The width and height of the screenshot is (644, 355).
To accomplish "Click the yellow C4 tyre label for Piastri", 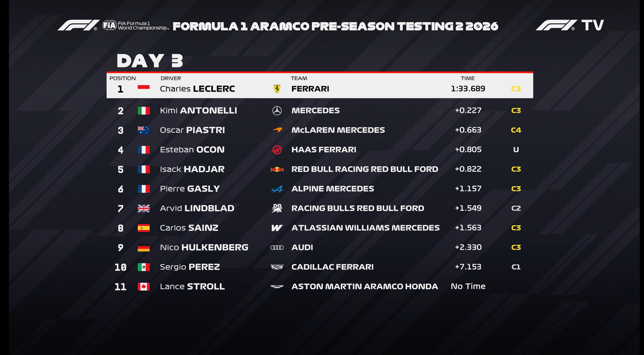I will tap(516, 130).
